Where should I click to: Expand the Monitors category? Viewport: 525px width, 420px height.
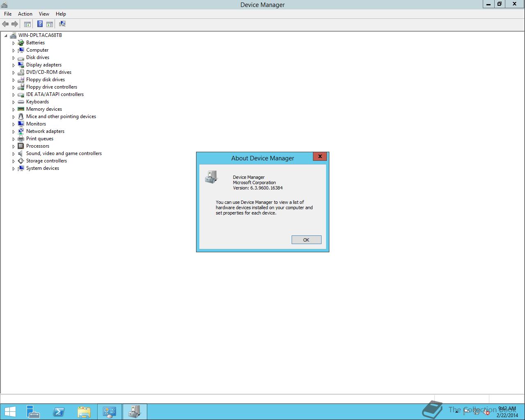point(14,124)
